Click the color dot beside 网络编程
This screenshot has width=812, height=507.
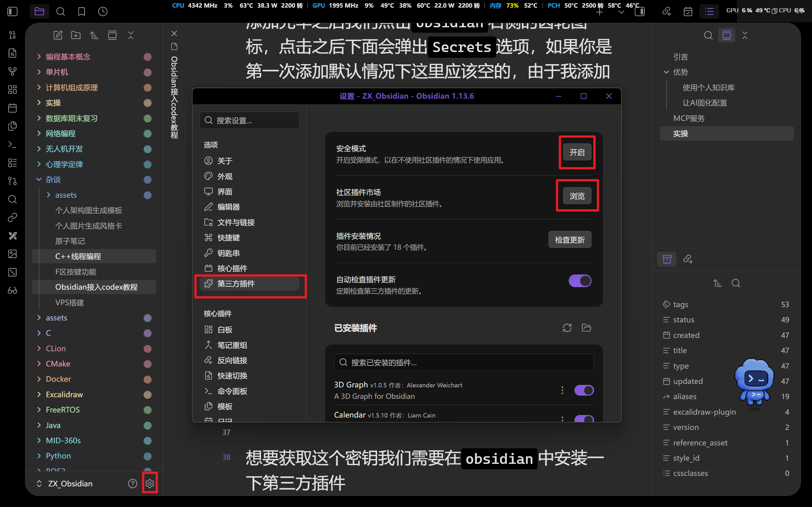click(x=147, y=134)
